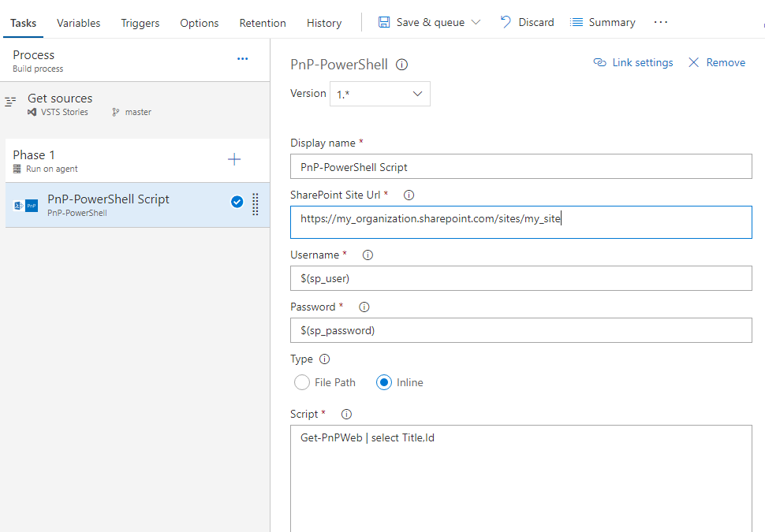Open the Options tab
This screenshot has width=765, height=532.
click(199, 23)
